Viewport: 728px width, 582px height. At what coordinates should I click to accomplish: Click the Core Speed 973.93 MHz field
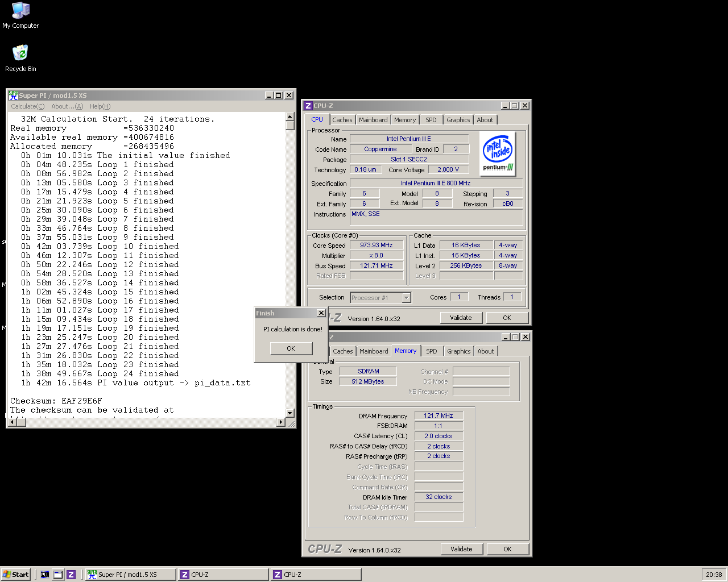pyautogui.click(x=376, y=245)
